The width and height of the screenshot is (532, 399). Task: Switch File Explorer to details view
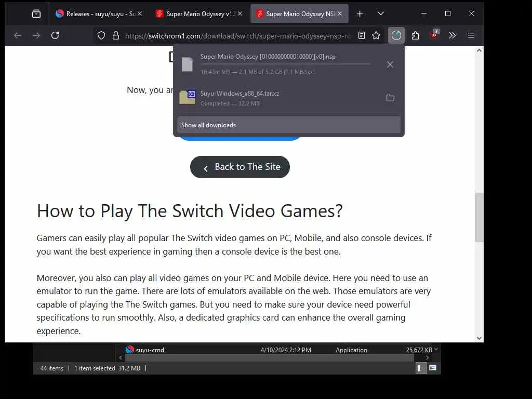[420, 368]
